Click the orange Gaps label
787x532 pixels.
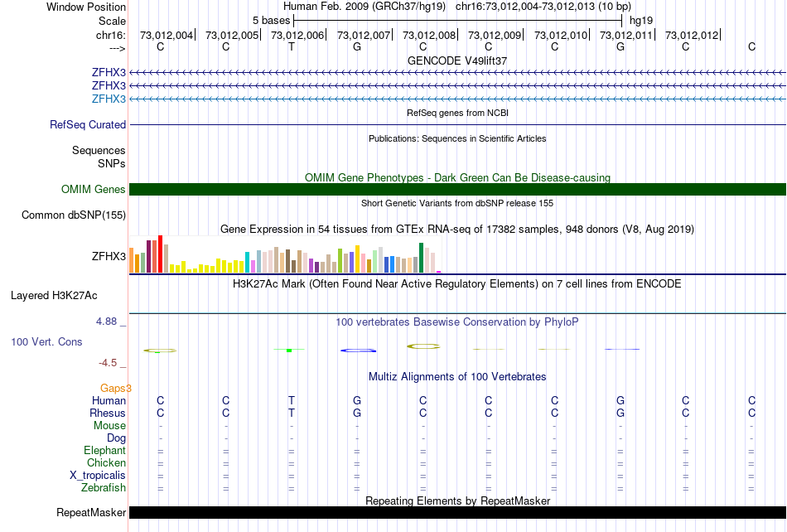point(115,388)
